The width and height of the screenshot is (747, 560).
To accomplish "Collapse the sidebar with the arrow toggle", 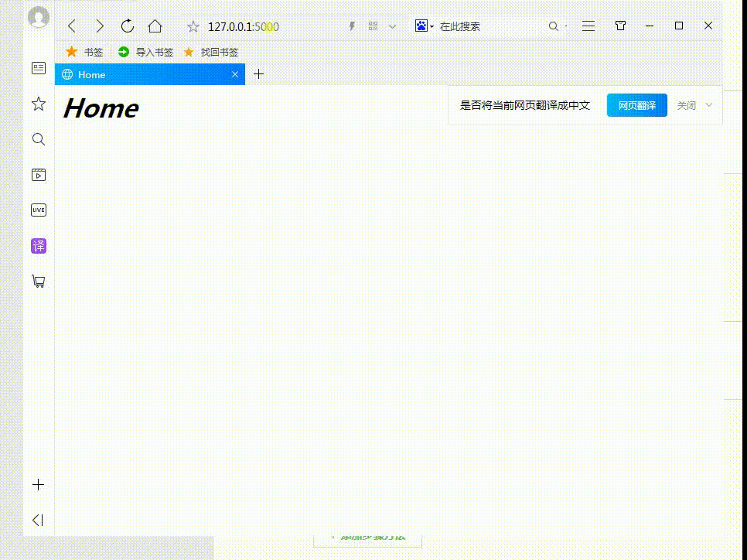I will click(x=39, y=520).
